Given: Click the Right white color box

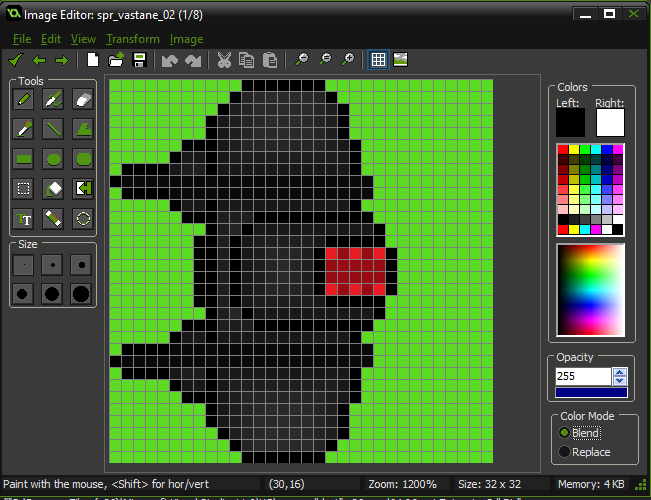Looking at the screenshot, I should coord(610,123).
